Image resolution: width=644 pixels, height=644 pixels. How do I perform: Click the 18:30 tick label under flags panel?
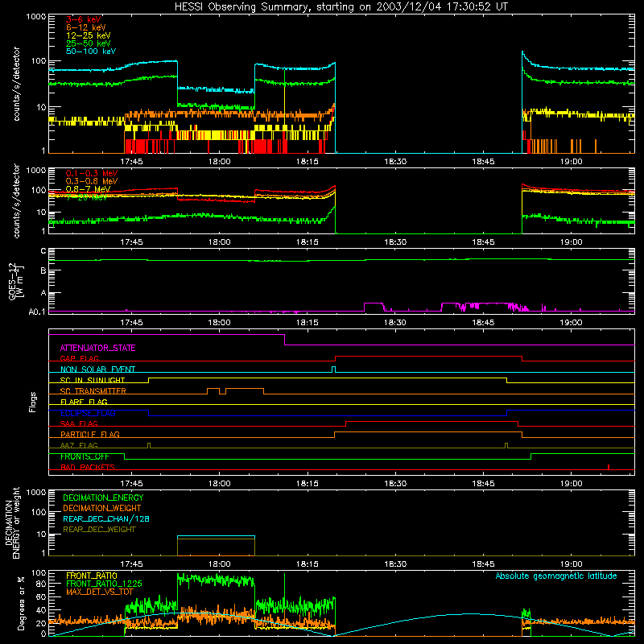(x=395, y=484)
